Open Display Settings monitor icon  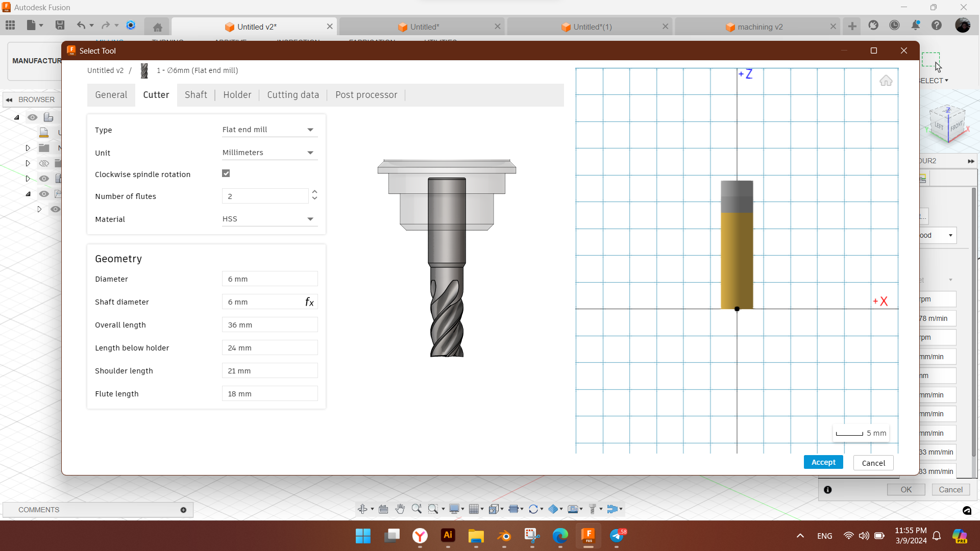[454, 509]
